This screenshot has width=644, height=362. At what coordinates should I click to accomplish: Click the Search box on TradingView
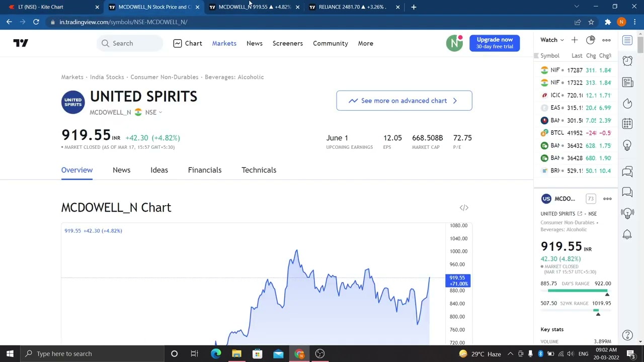click(130, 43)
